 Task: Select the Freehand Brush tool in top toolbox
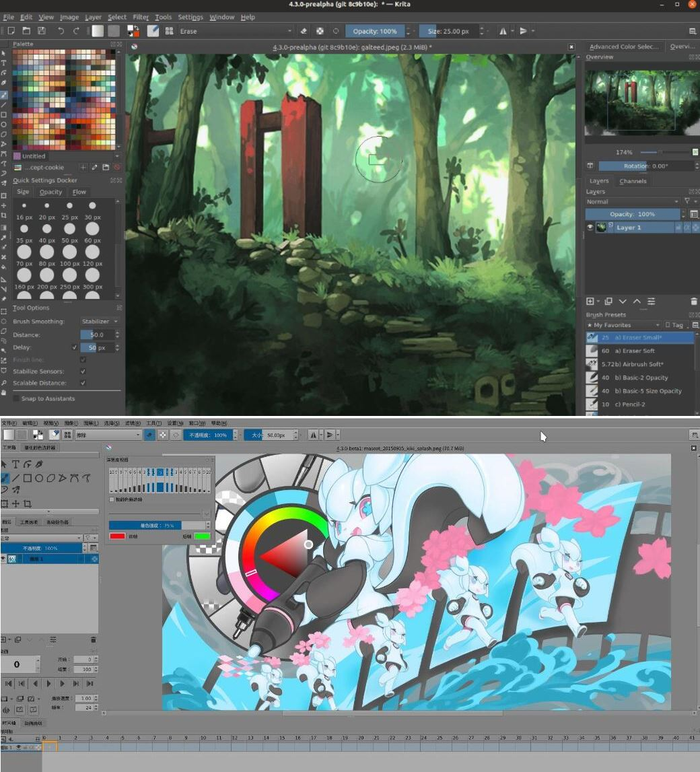pos(4,94)
